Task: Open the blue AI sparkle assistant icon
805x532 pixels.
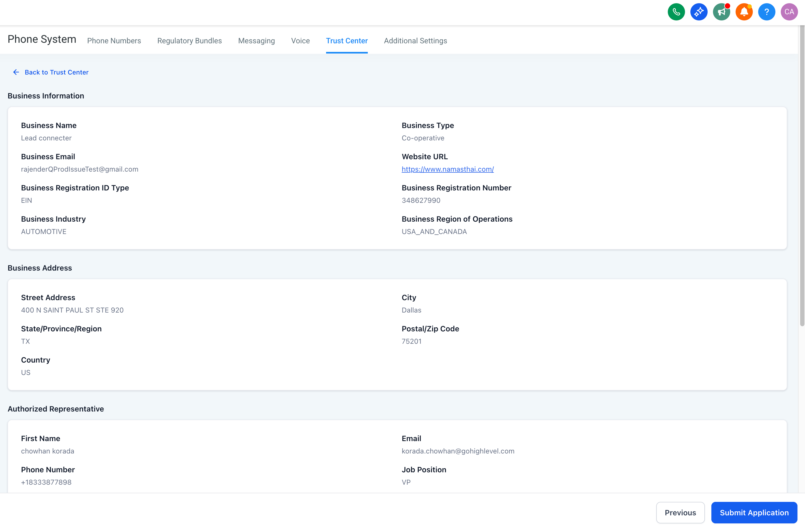Action: click(699, 12)
